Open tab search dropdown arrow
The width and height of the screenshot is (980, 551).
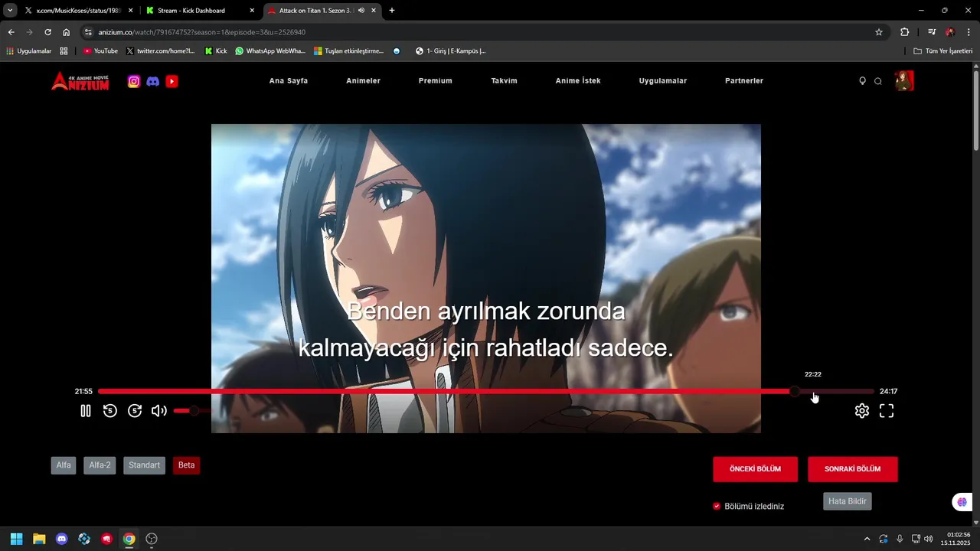tap(10, 11)
